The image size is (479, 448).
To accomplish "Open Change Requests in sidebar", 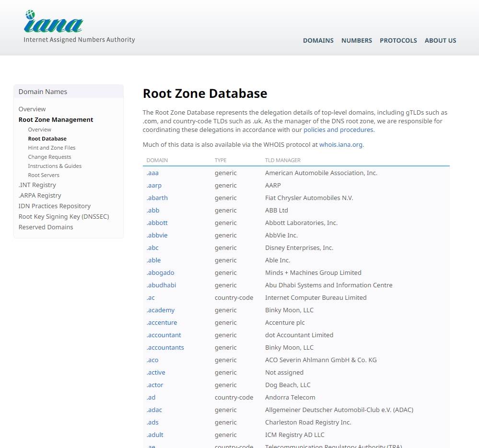I will point(49,157).
